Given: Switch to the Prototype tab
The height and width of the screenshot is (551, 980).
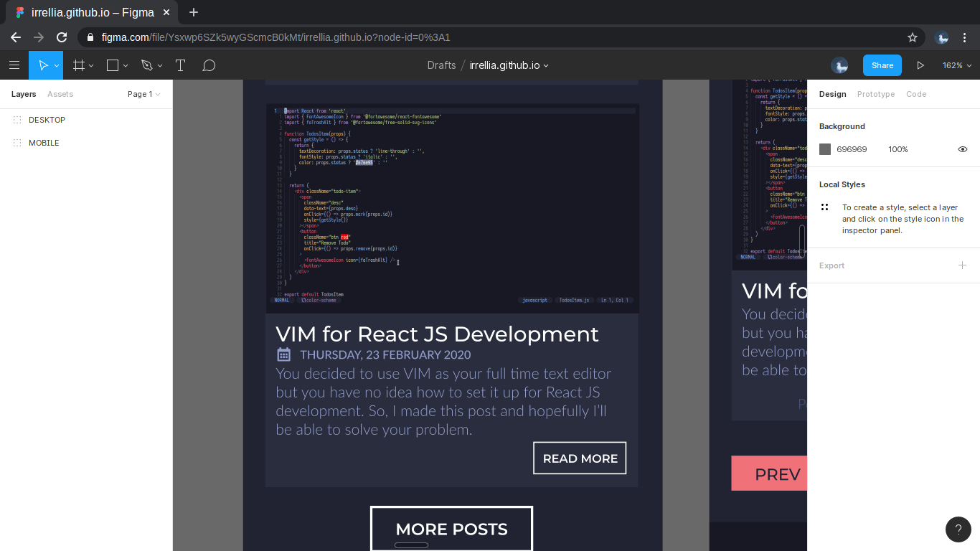Looking at the screenshot, I should tap(875, 94).
